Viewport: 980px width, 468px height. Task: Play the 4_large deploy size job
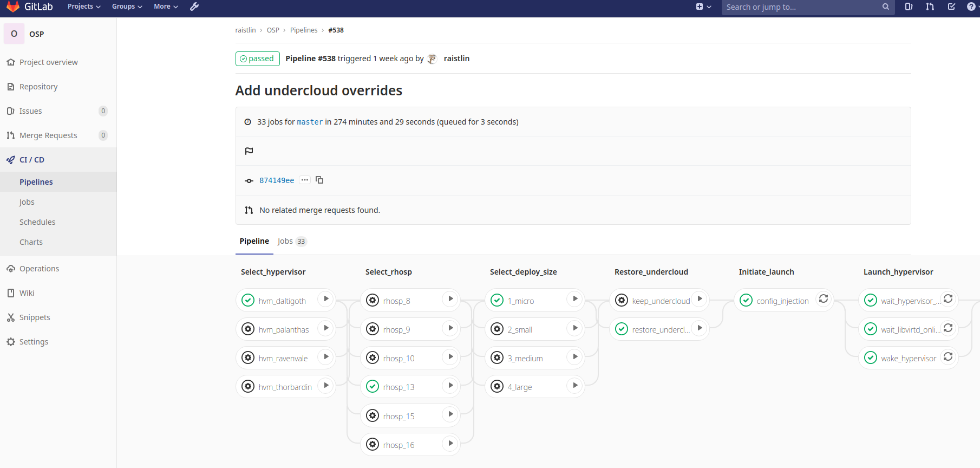575,385
